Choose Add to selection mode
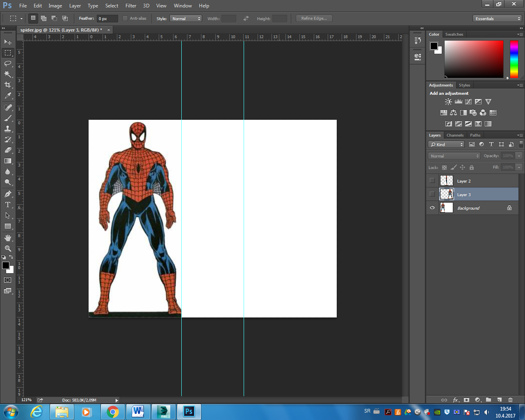525x420 pixels. 43,18
